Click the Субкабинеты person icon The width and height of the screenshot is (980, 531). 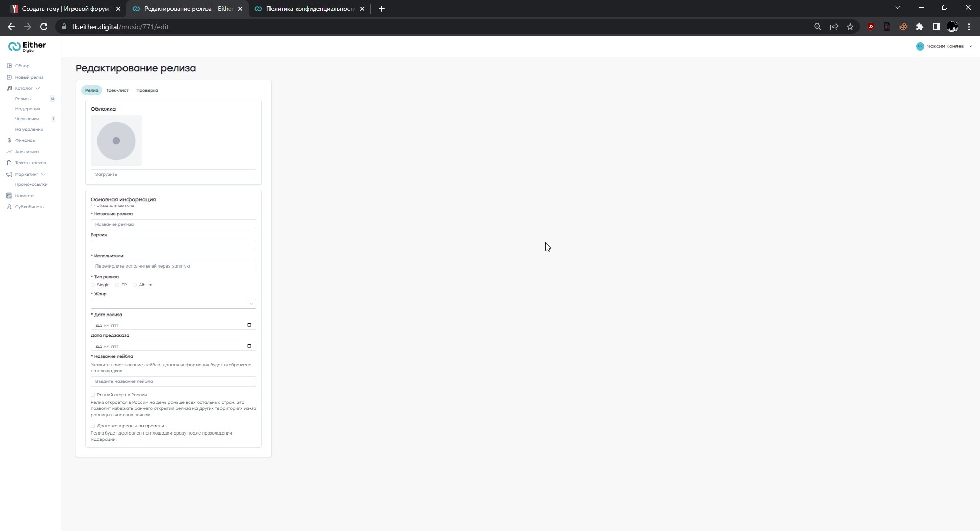(x=9, y=207)
